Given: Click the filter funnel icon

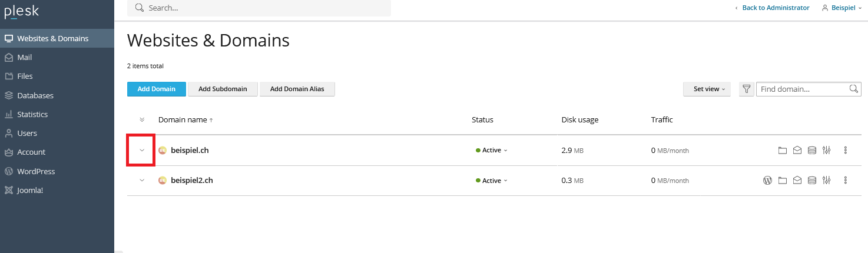Looking at the screenshot, I should tap(746, 89).
